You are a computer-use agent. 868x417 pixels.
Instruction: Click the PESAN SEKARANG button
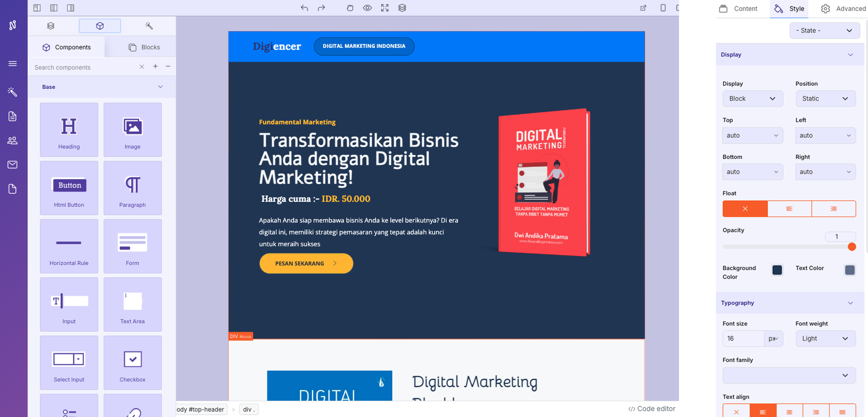tap(306, 264)
